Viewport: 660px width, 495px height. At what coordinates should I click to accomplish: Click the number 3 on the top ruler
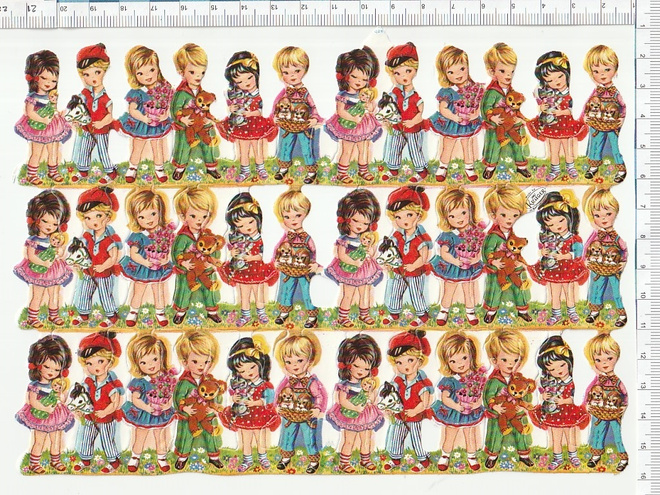coord(574,7)
